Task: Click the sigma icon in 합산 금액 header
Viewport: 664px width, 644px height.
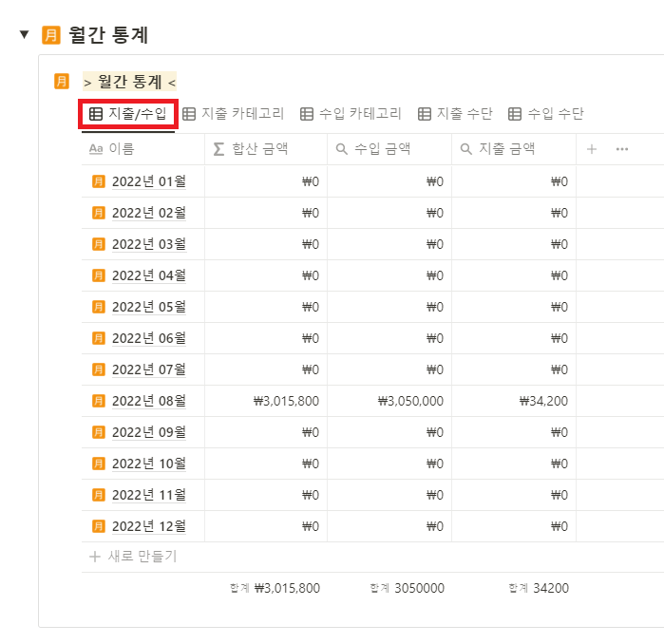Action: pyautogui.click(x=218, y=149)
